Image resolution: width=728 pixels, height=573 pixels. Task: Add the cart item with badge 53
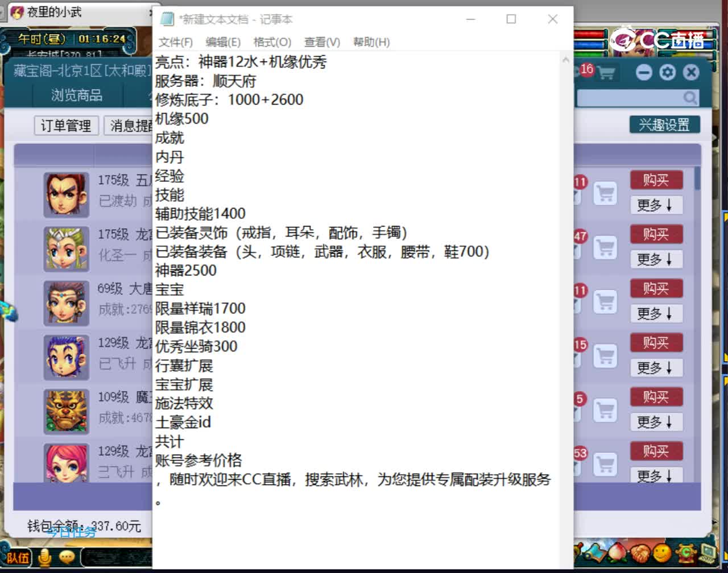605,464
